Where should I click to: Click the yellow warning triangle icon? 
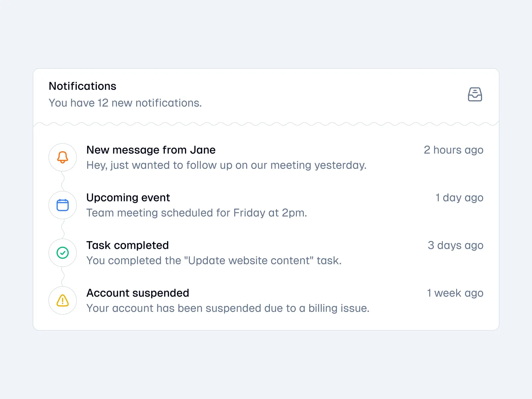[x=63, y=301]
